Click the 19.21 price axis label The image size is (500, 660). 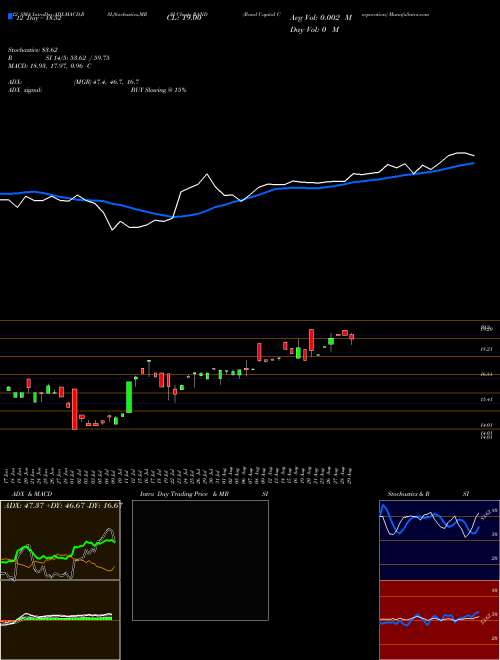pyautogui.click(x=486, y=349)
